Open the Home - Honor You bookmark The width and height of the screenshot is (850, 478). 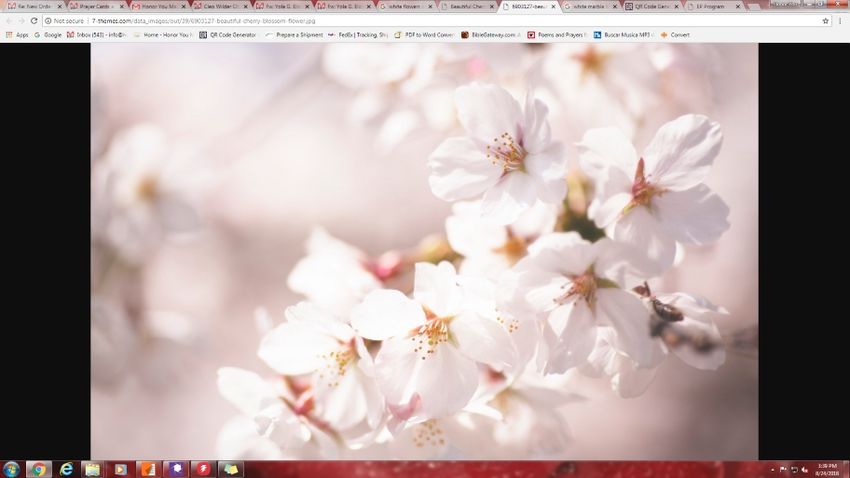tap(163, 35)
